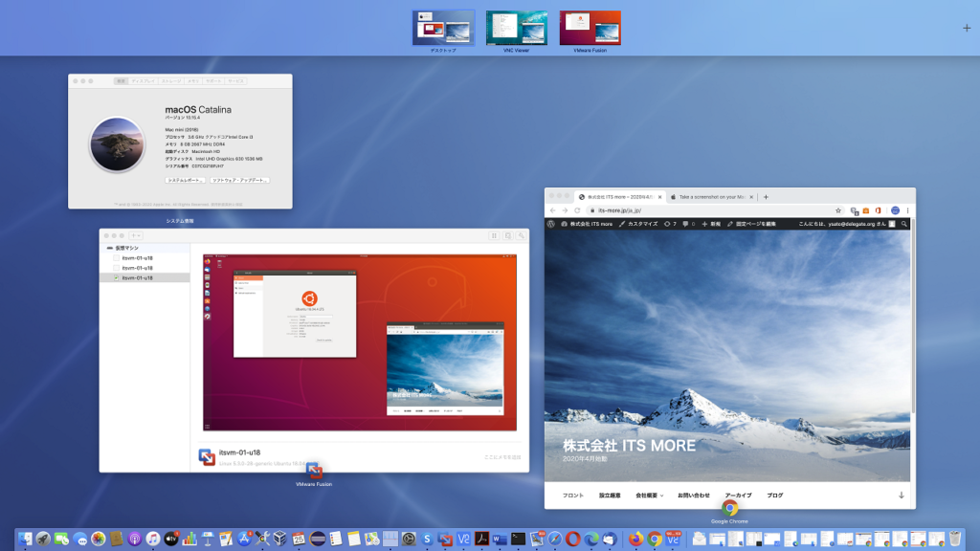Image resolution: width=980 pixels, height=551 pixels.
Task: Add a new desktop with plus button
Action: 966,28
